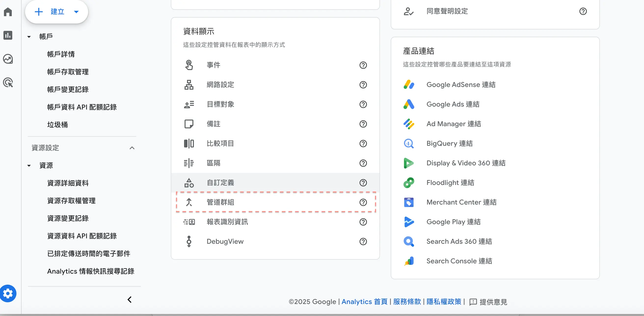The width and height of the screenshot is (644, 316).
Task: Click help icon beside 同意聲明設定
Action: (583, 11)
